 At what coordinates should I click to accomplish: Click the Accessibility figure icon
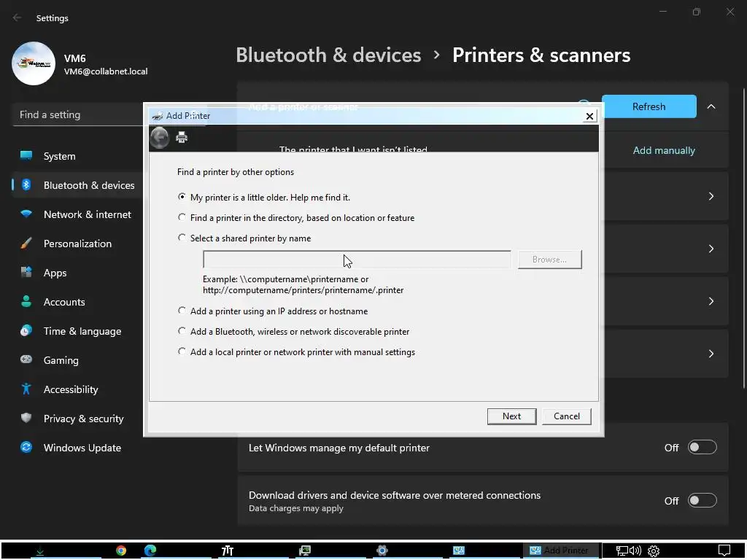(26, 389)
